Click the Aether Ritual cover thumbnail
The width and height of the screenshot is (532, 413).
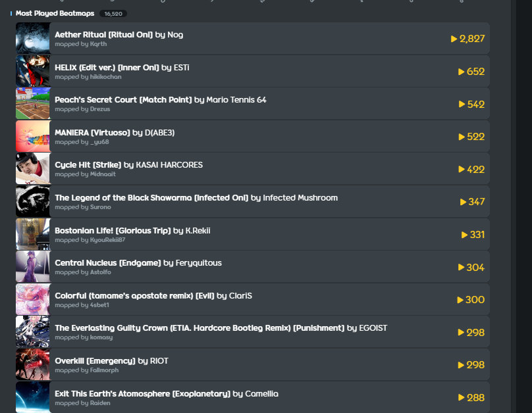point(33,38)
